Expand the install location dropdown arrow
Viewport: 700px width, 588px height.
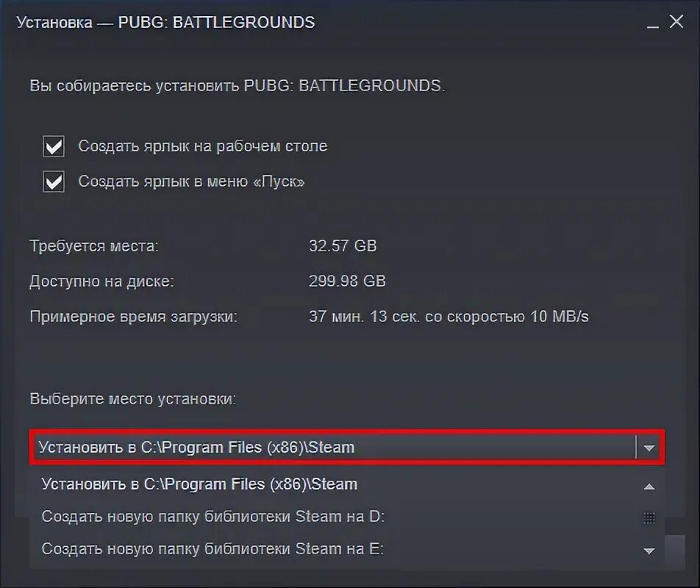pyautogui.click(x=649, y=448)
